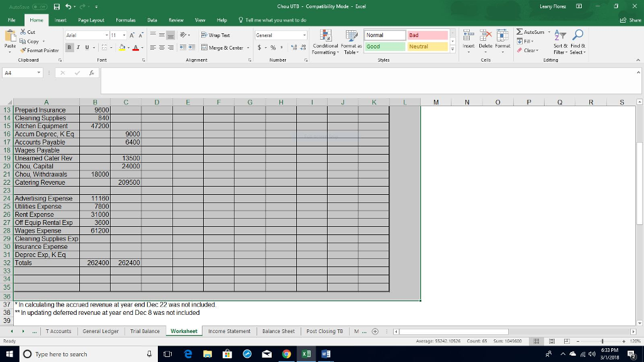Open Chrome from the Windows taskbar

pos(287,354)
